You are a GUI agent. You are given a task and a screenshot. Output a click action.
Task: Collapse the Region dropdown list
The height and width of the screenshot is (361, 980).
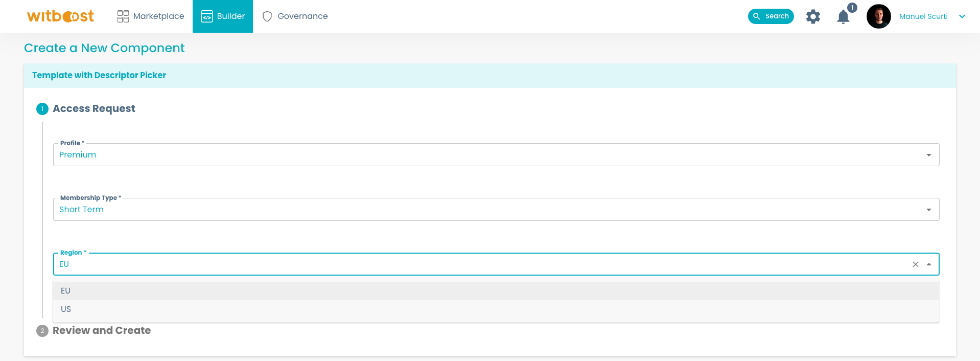pos(928,264)
